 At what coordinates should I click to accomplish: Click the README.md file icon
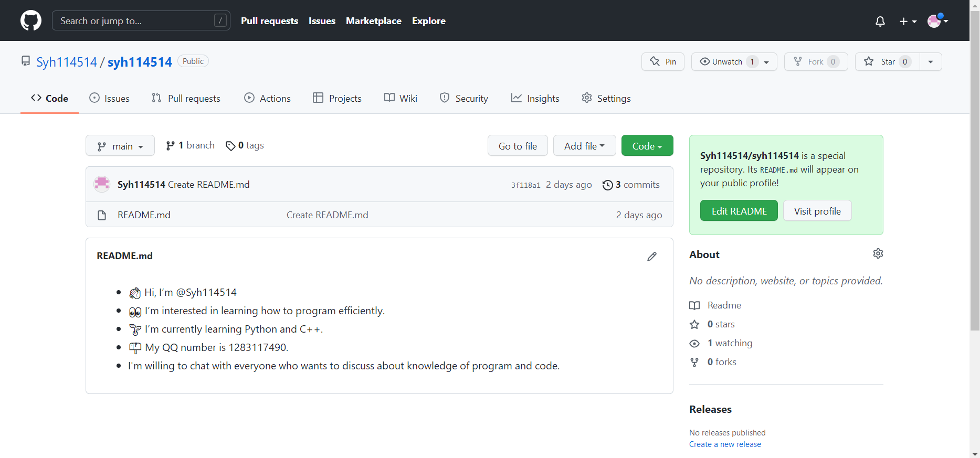tap(102, 215)
